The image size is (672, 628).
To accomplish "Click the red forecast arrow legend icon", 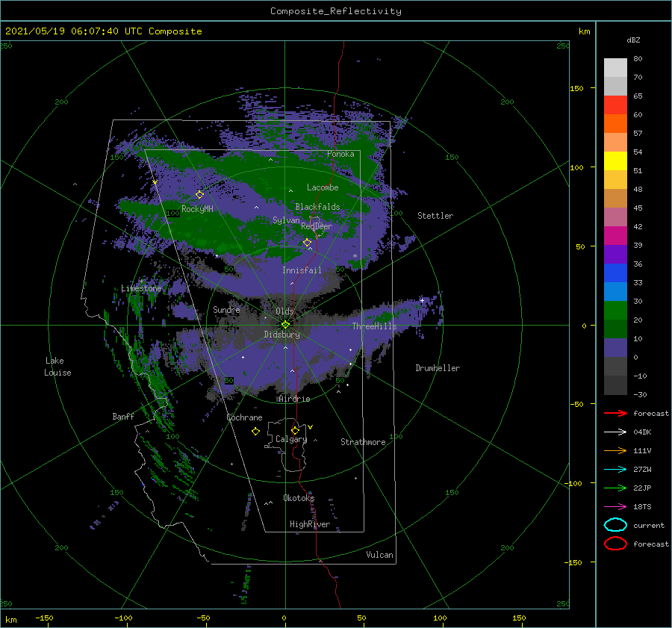I will pyautogui.click(x=615, y=413).
